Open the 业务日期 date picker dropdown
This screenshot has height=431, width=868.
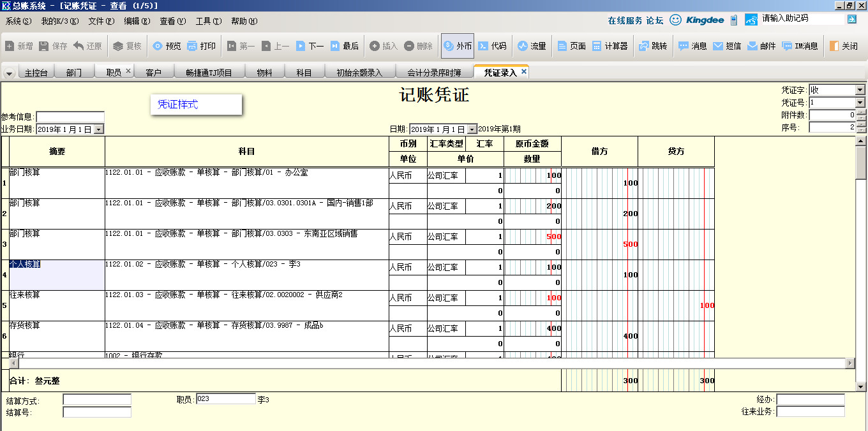pyautogui.click(x=98, y=129)
